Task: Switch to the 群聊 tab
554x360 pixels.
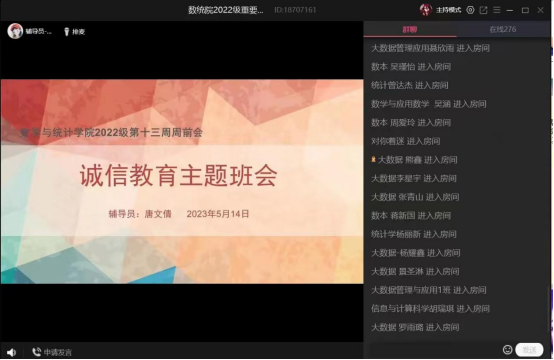Action: click(x=410, y=29)
